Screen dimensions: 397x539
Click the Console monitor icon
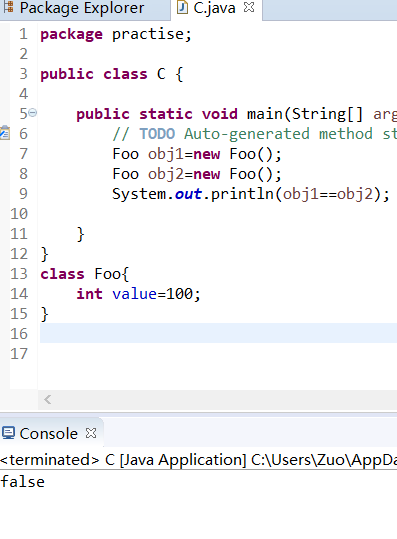(x=8, y=433)
